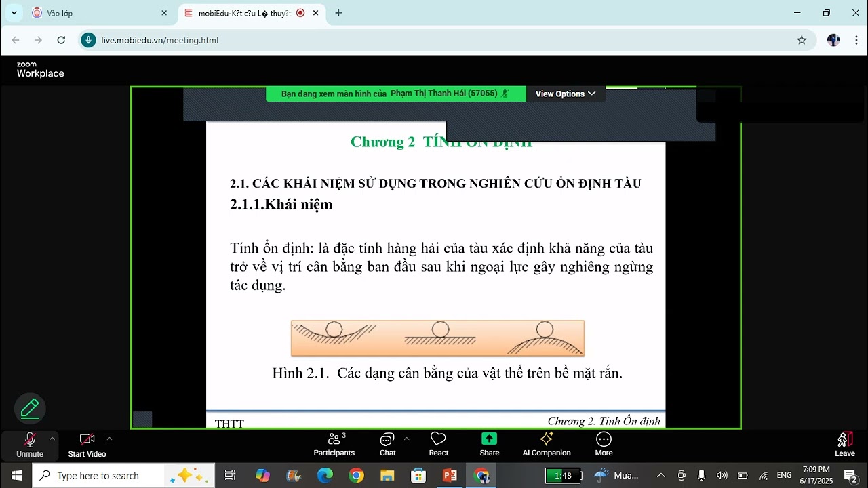
Task: Open Task View on the taskbar
Action: click(x=230, y=475)
